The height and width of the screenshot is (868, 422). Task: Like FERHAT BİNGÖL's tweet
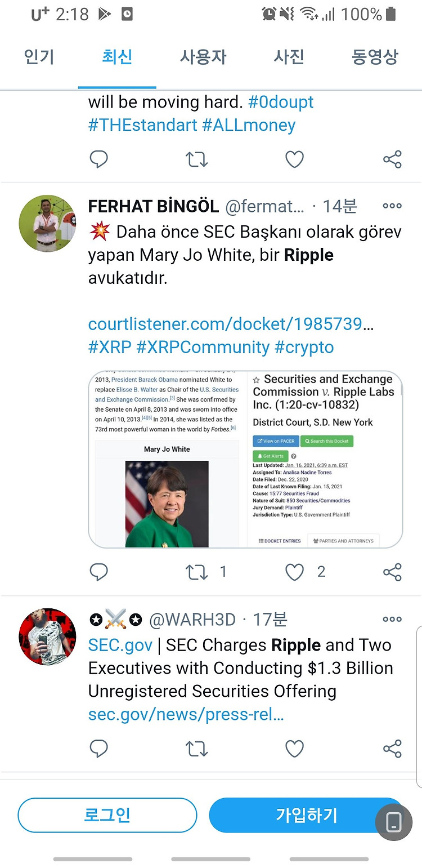tap(295, 572)
